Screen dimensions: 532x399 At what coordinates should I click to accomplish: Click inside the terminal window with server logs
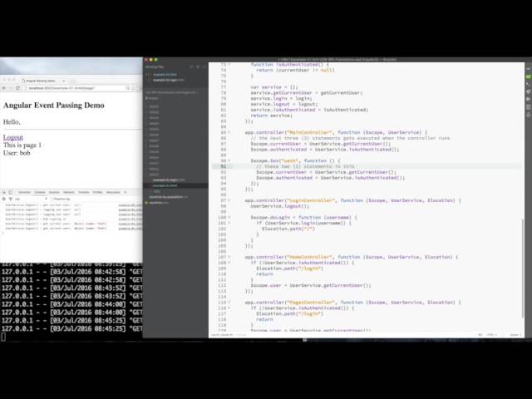71,300
